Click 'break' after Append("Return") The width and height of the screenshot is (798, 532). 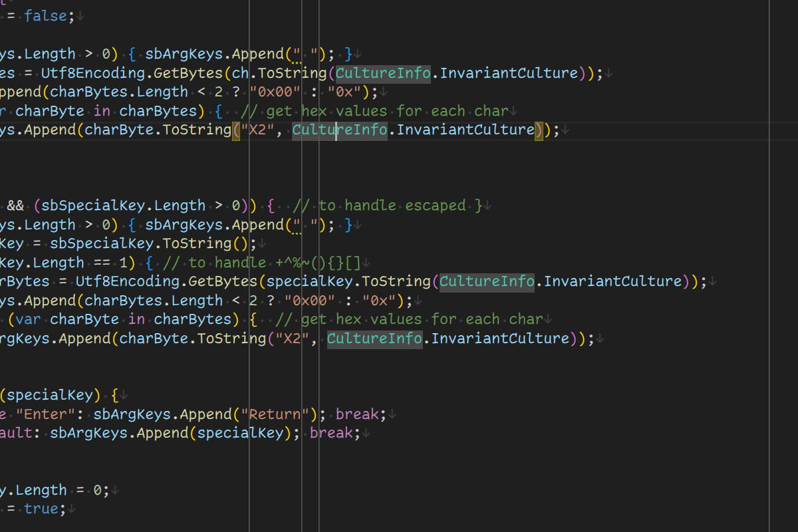357,414
